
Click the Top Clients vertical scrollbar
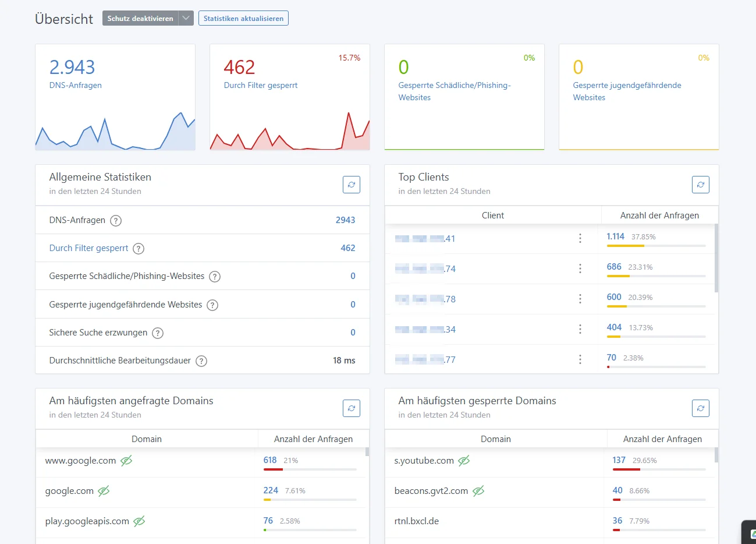point(716,258)
